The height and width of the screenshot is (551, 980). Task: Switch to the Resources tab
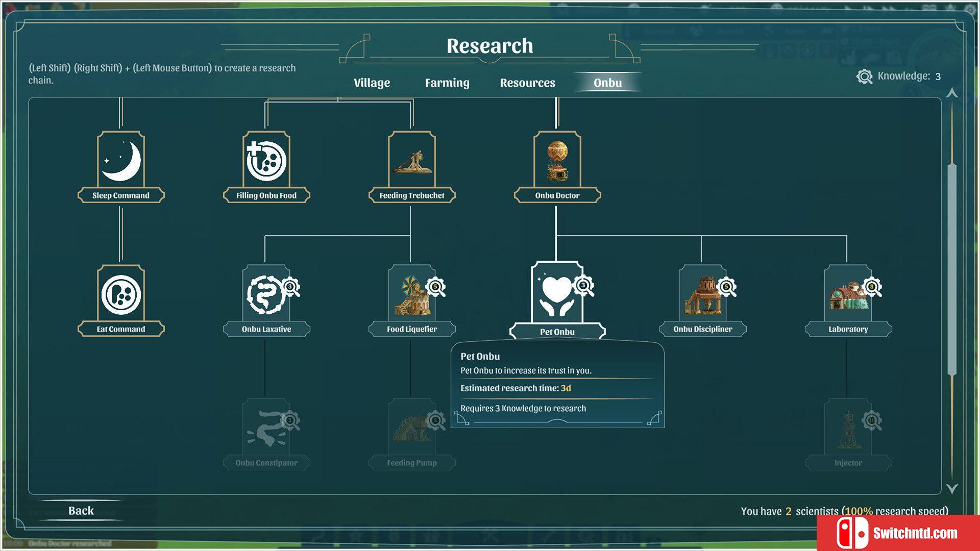coord(527,83)
